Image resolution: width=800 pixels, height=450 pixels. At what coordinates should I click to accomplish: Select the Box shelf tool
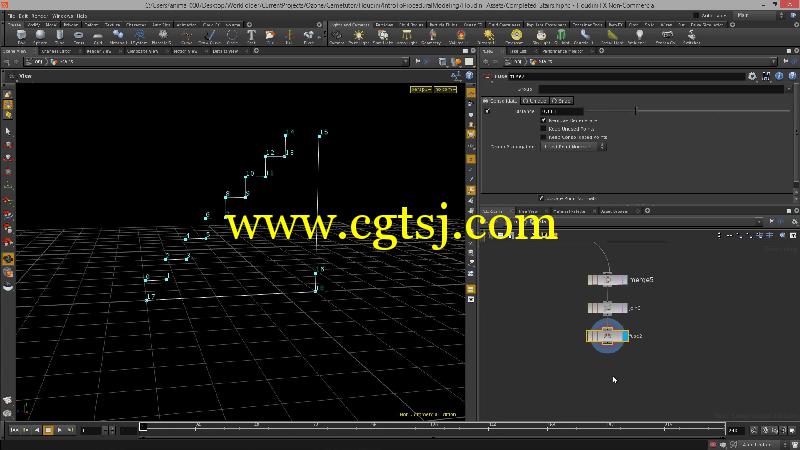pyautogui.click(x=21, y=35)
